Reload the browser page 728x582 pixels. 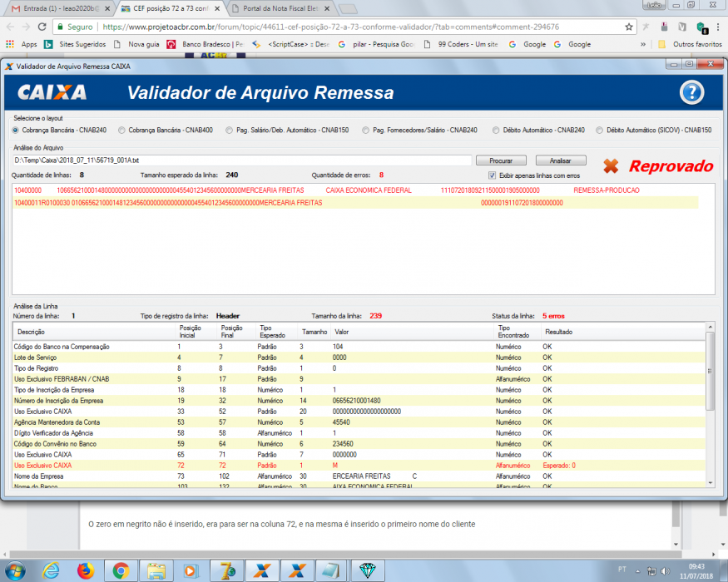42,27
